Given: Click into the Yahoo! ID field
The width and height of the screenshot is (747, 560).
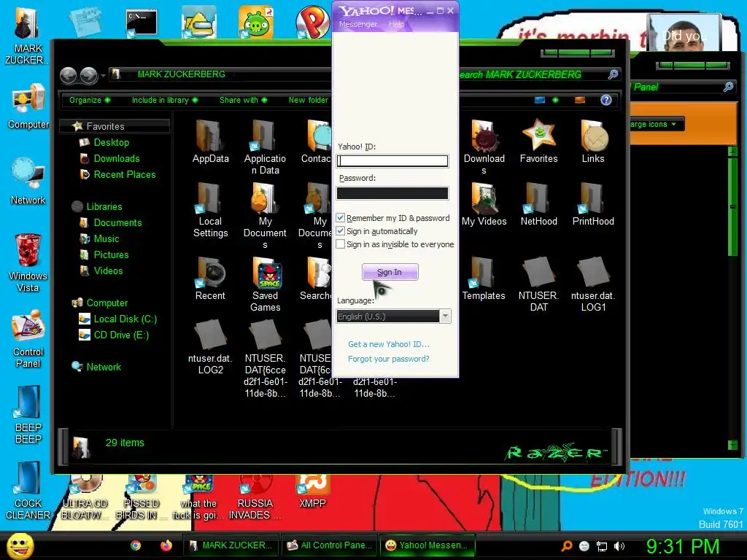Looking at the screenshot, I should pyautogui.click(x=392, y=161).
